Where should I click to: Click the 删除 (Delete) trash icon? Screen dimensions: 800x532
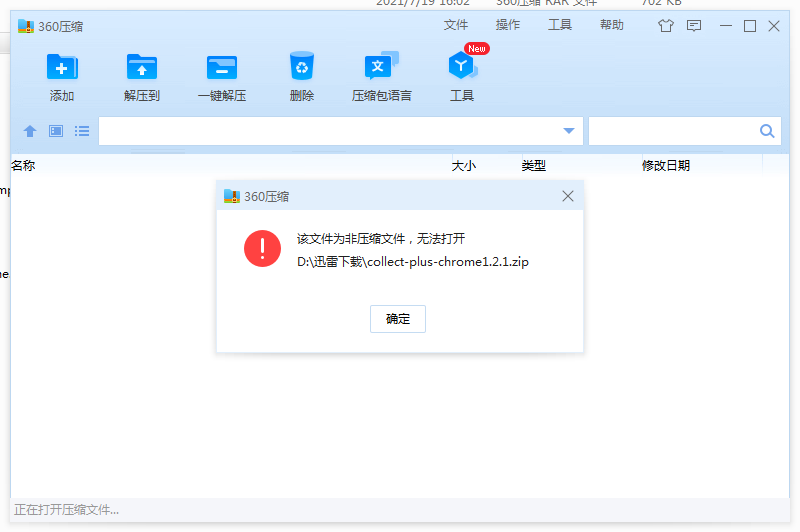(x=302, y=66)
